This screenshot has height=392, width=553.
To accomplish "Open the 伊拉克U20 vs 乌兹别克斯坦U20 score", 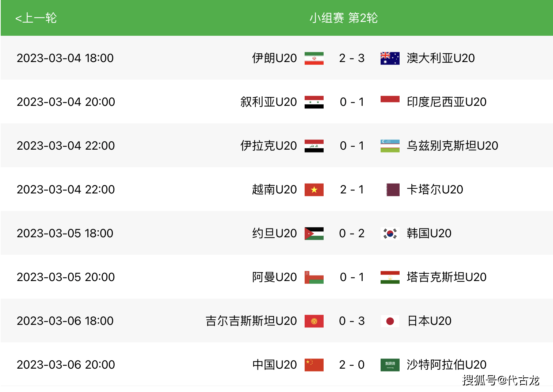I will click(352, 146).
